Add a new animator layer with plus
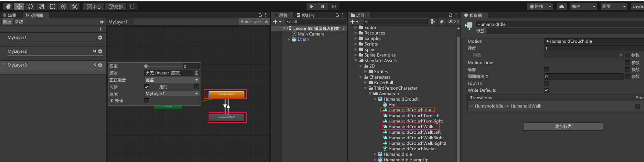The width and height of the screenshot is (644, 162). 100,29
